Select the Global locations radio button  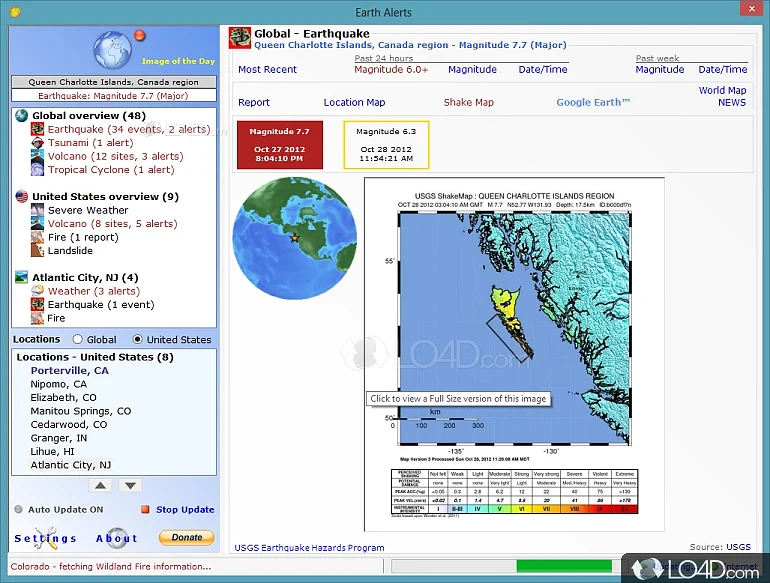click(78, 339)
